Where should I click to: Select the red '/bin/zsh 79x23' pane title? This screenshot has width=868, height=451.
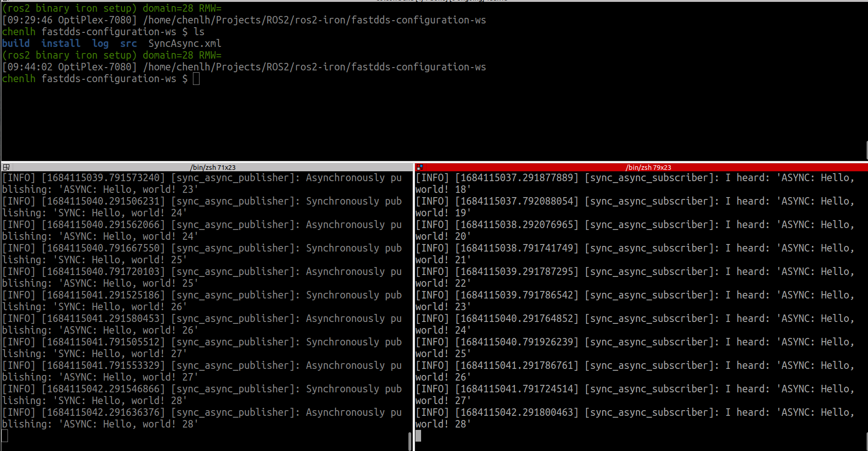pyautogui.click(x=648, y=167)
